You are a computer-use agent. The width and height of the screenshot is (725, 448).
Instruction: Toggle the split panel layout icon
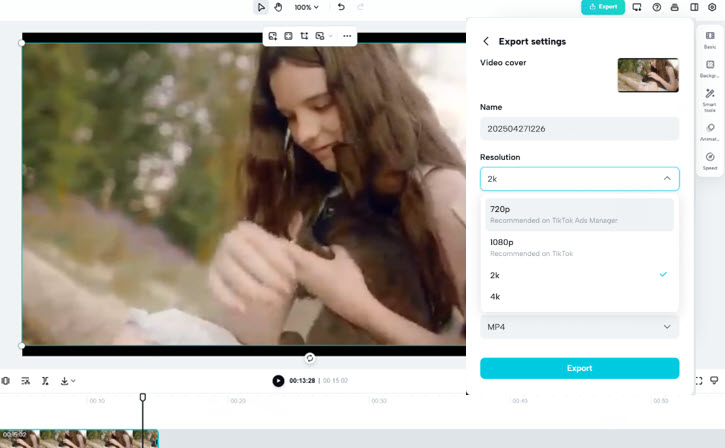click(694, 7)
